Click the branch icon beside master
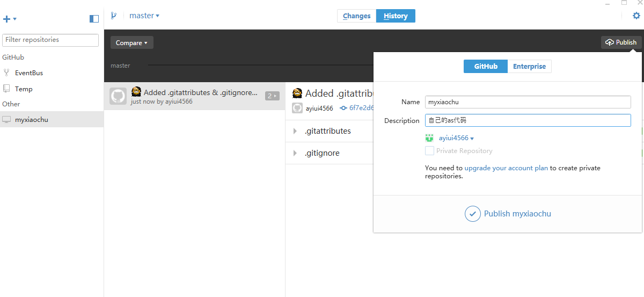Viewport: 644px width, 297px height. pos(114,16)
